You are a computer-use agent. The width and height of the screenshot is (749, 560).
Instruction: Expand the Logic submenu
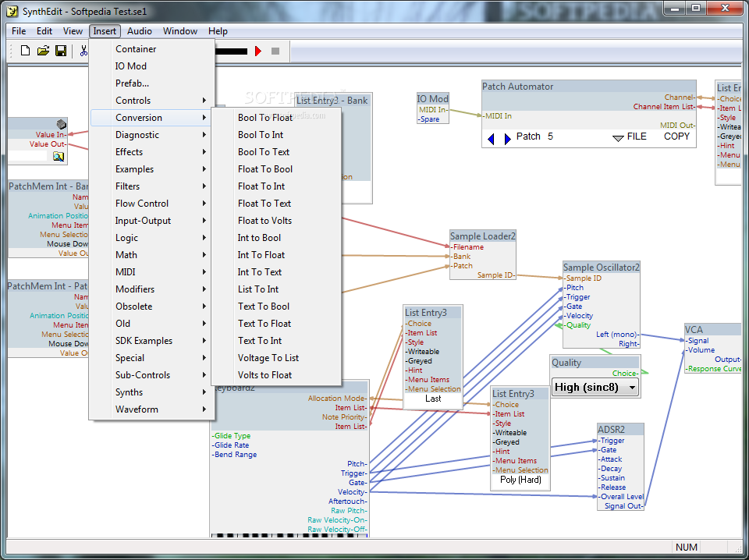coord(152,238)
